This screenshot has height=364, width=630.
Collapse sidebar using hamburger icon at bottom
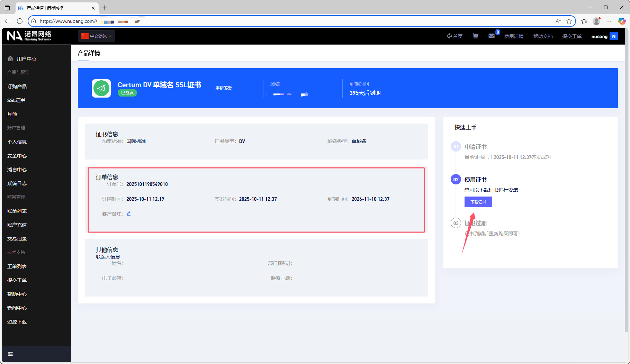[10, 354]
